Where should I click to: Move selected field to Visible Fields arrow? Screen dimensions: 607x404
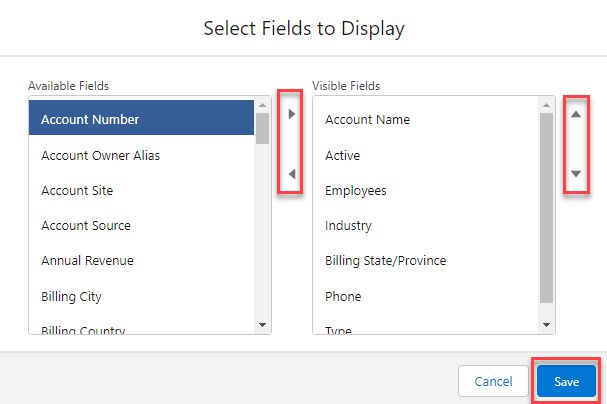[291, 114]
